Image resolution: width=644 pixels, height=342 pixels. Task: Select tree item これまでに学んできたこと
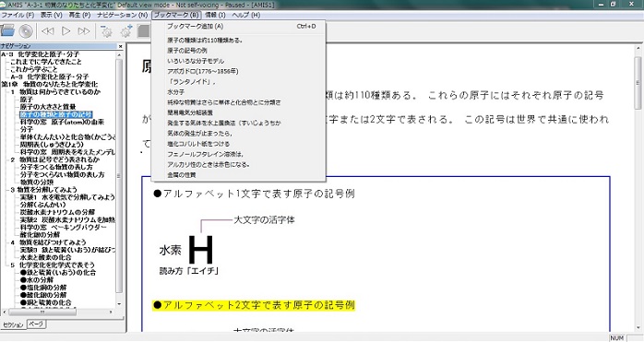click(46, 62)
